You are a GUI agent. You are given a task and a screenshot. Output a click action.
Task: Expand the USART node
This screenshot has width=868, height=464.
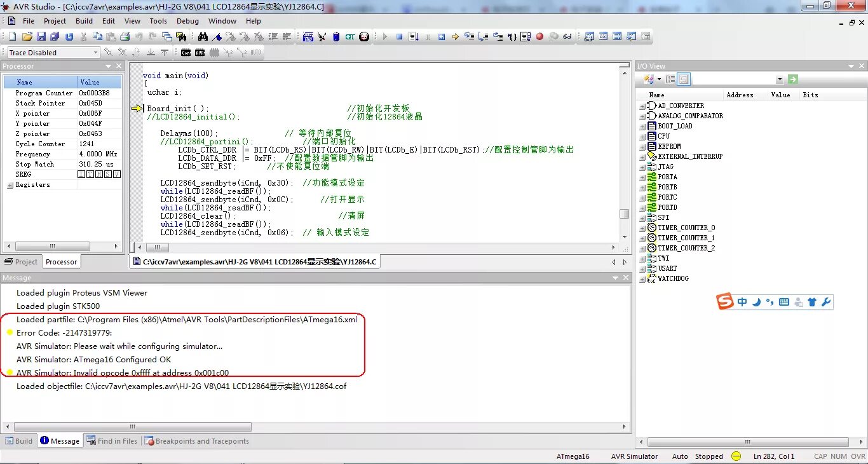tap(642, 269)
